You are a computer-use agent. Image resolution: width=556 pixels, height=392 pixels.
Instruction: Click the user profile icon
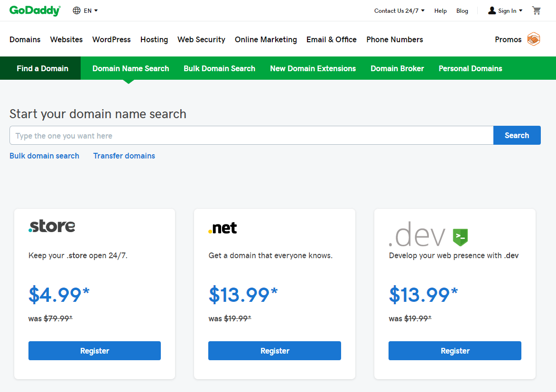pyautogui.click(x=492, y=10)
